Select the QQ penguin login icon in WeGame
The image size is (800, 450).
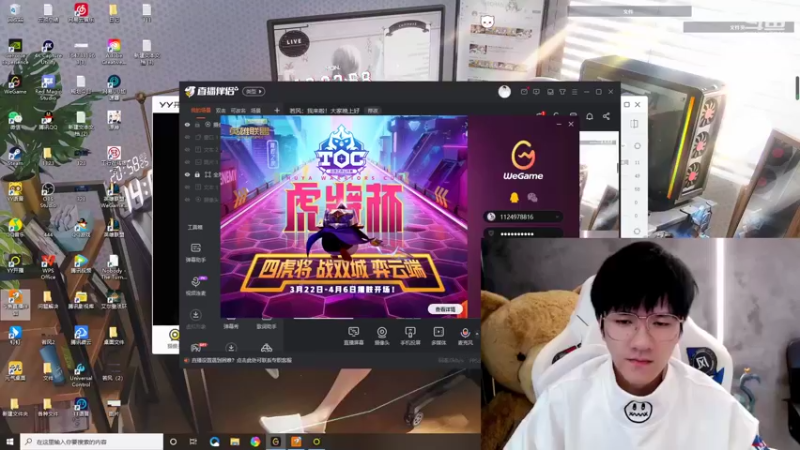coord(514,197)
